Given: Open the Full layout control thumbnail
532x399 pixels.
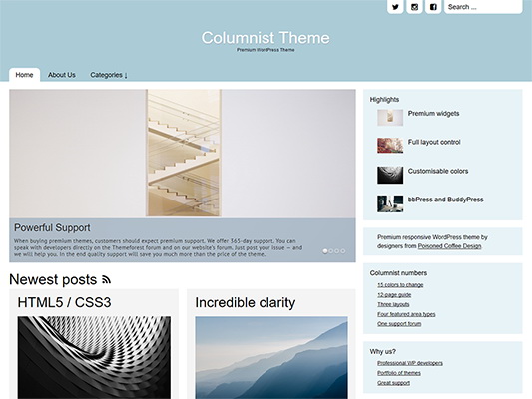Looking at the screenshot, I should pyautogui.click(x=390, y=146).
